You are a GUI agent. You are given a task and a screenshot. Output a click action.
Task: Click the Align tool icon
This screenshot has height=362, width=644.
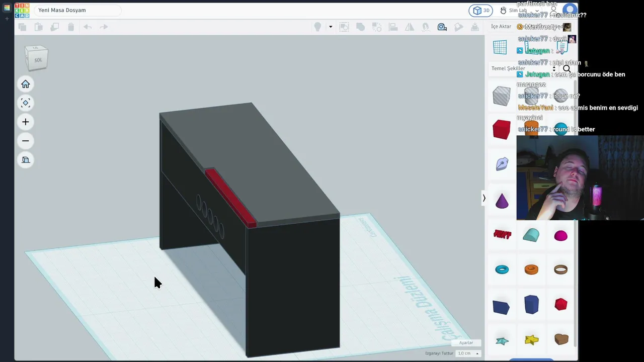(x=393, y=27)
